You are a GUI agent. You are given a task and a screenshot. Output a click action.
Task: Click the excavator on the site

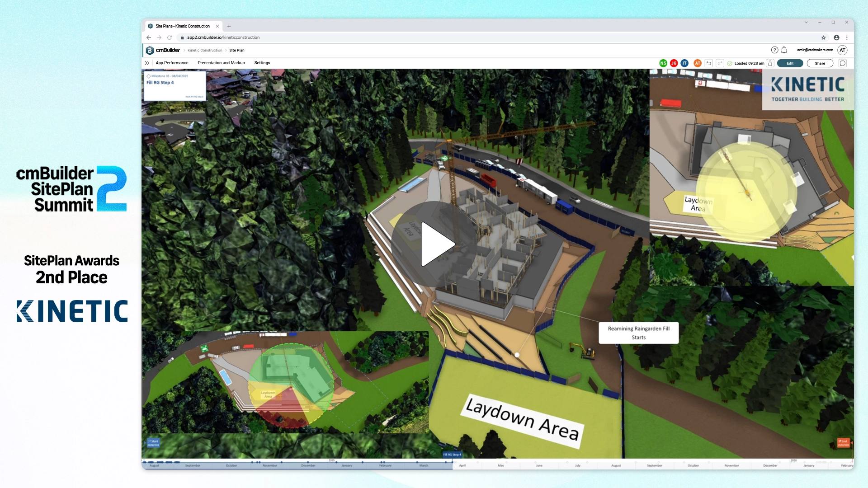point(583,351)
